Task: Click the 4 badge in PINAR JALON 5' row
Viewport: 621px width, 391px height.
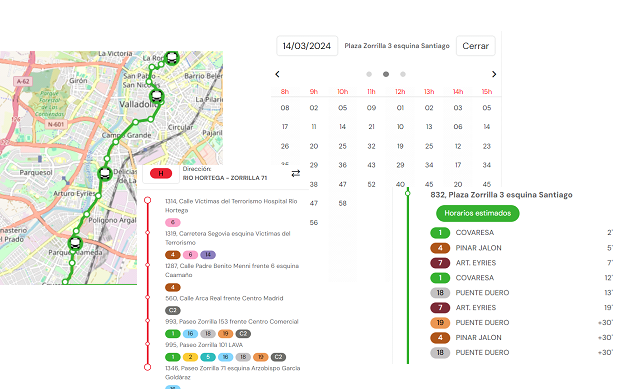Action: 440,248
